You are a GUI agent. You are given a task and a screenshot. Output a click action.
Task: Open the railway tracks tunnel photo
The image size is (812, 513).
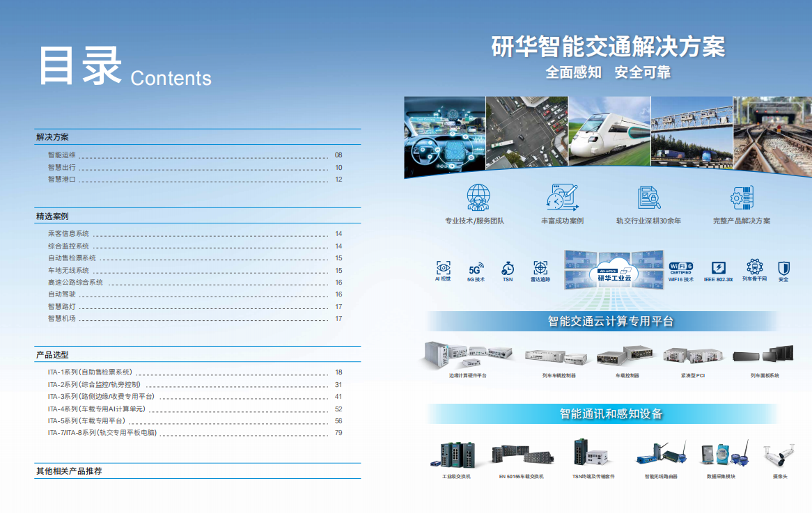(x=772, y=136)
